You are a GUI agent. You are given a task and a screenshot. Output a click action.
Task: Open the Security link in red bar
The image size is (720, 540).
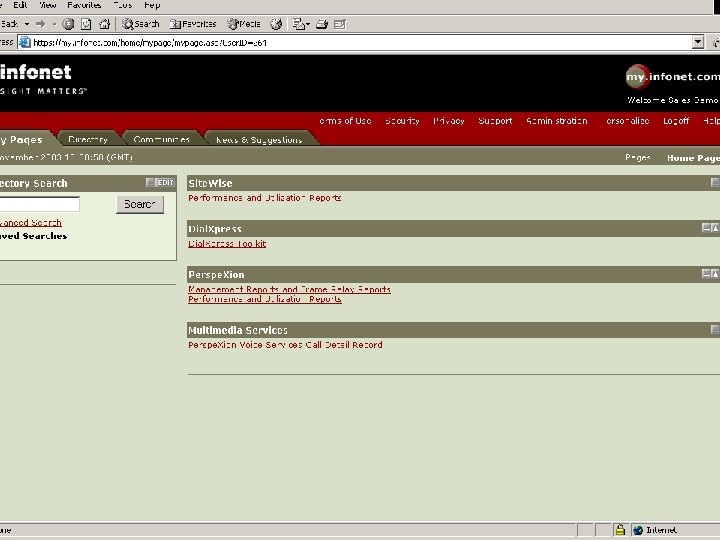[402, 121]
